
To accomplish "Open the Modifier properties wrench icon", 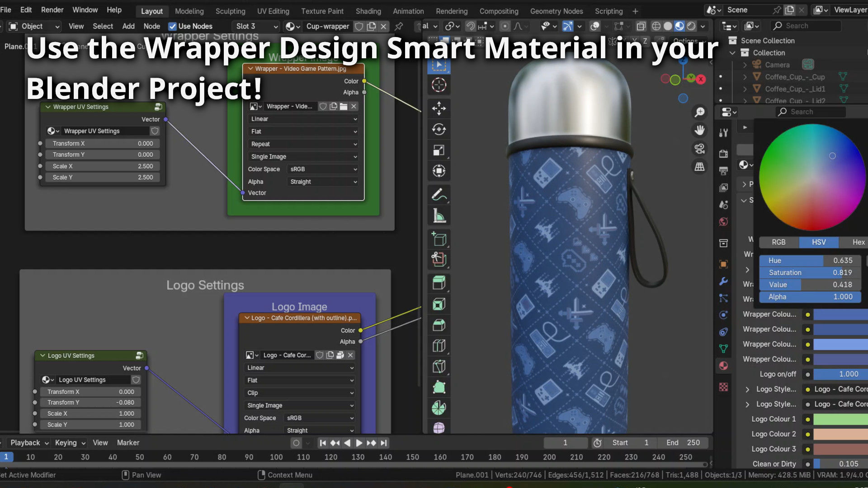I will pos(723,281).
